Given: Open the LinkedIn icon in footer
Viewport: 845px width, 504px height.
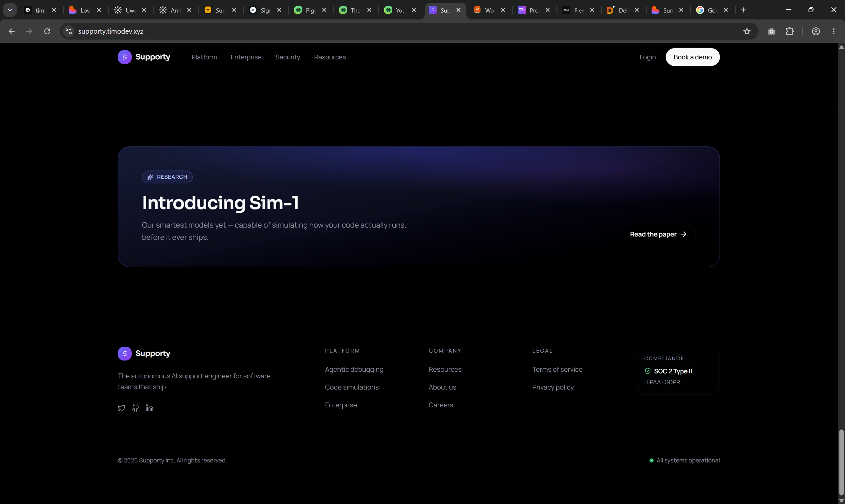Looking at the screenshot, I should pyautogui.click(x=150, y=408).
